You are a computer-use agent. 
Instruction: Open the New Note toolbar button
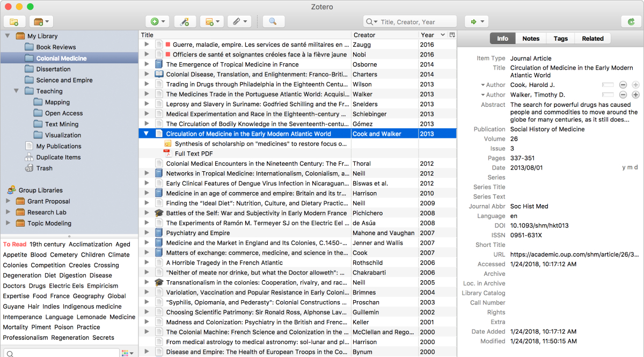point(211,21)
